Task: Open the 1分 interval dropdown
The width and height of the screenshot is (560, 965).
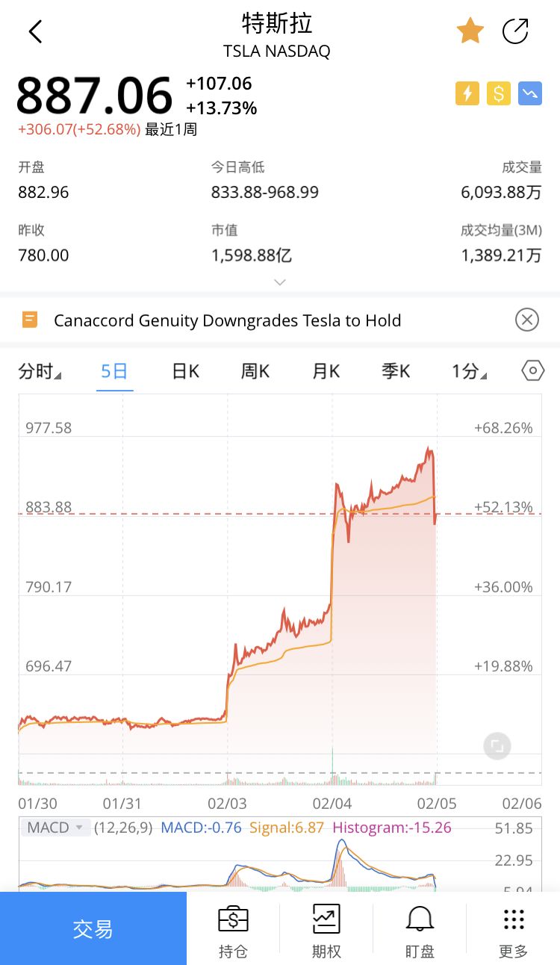Action: coord(469,371)
